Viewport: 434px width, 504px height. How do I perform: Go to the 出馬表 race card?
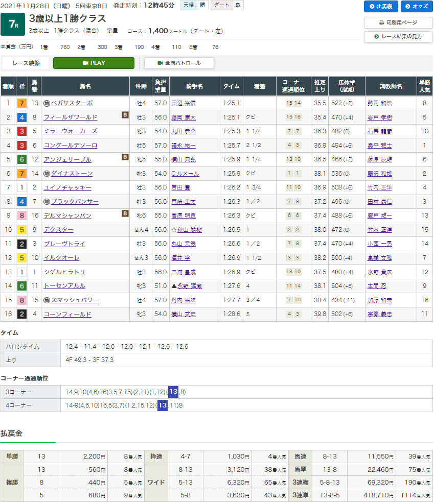pyautogui.click(x=381, y=6)
